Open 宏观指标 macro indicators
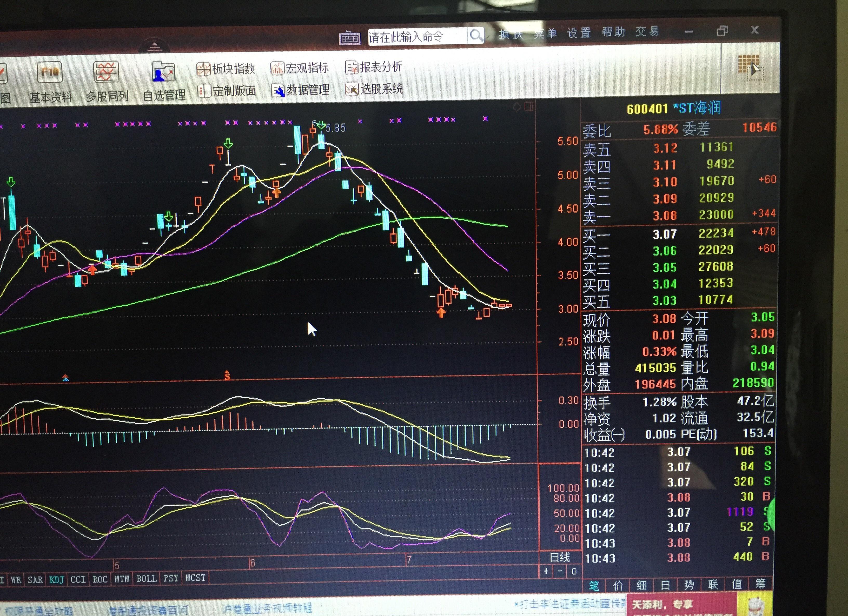The image size is (848, 616). click(x=300, y=68)
